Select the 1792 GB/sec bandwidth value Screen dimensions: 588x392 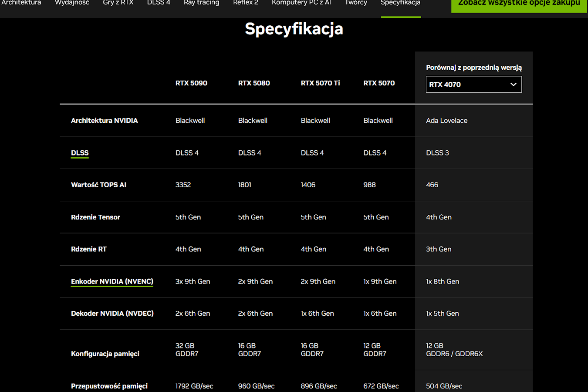(x=194, y=386)
